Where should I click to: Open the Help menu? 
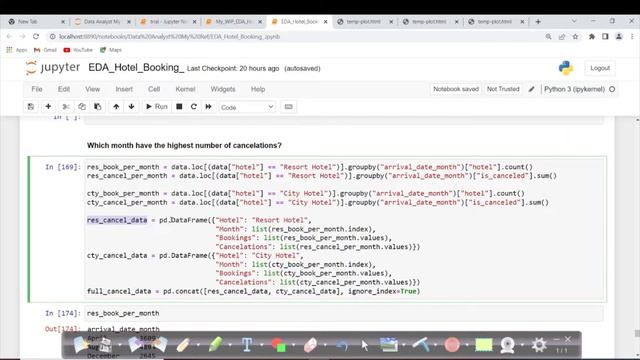[258, 89]
